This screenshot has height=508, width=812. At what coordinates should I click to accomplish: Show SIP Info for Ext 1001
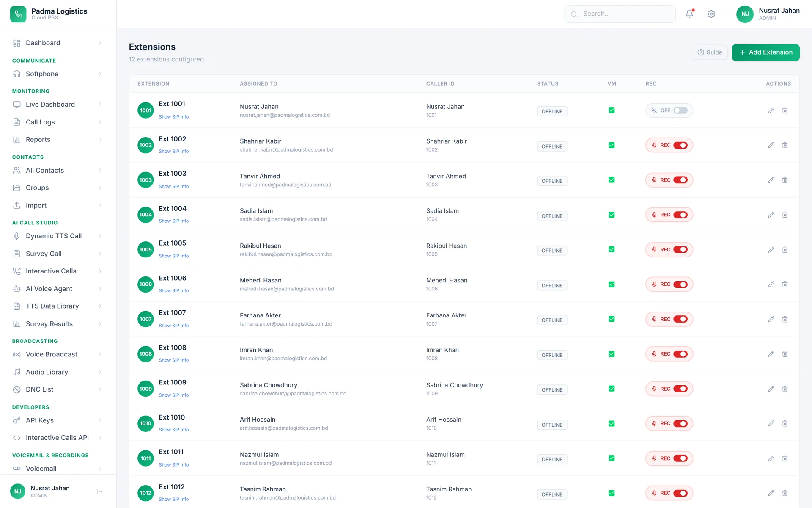pos(174,117)
